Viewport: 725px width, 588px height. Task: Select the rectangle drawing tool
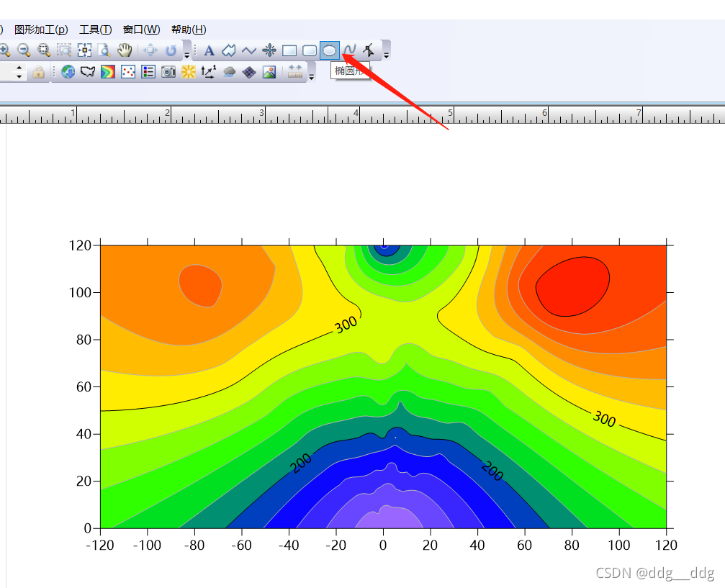[x=289, y=50]
